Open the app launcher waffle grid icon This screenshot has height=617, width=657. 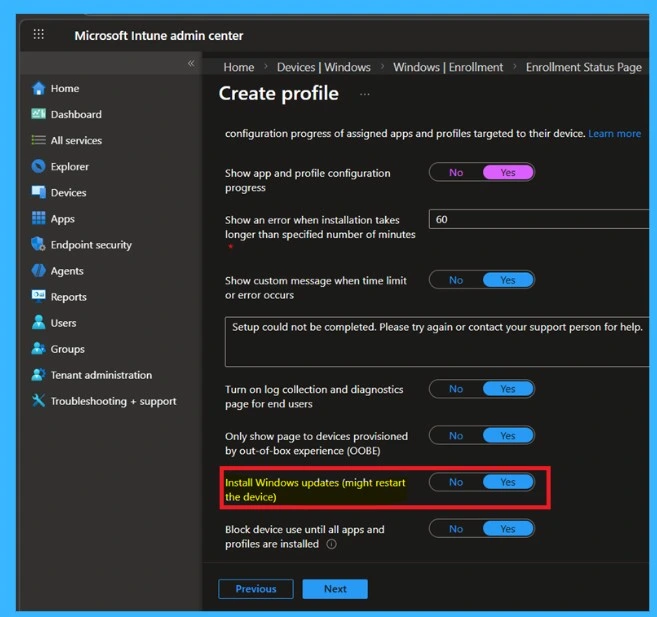point(39,34)
